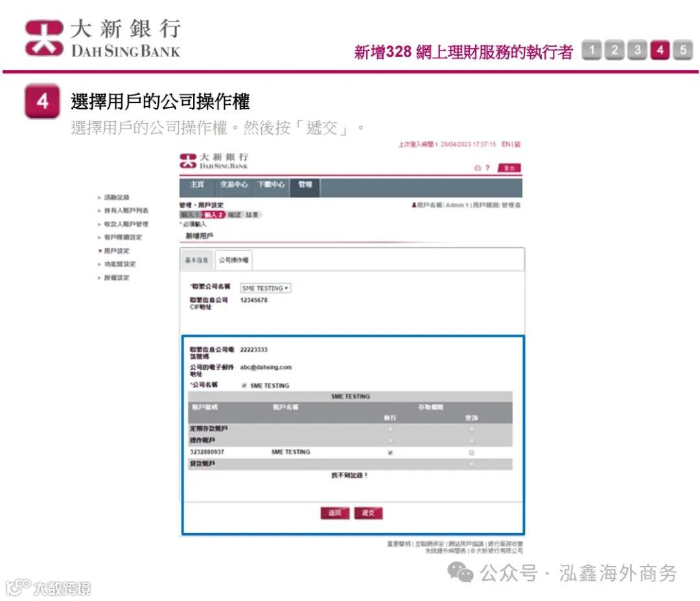Tick 執行 checkbox in the 定期存款賬戶 row
The image size is (700, 601).
click(x=390, y=429)
